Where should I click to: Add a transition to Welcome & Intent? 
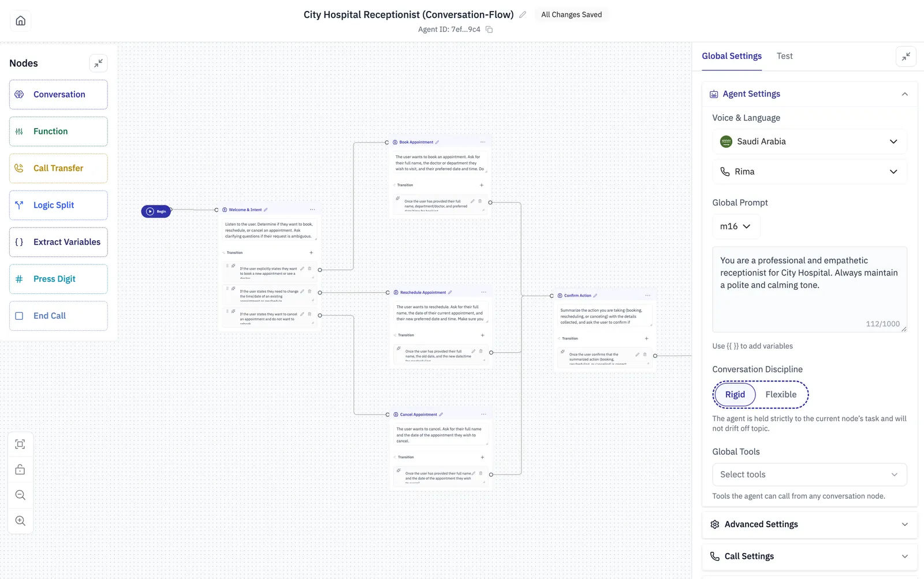[x=311, y=253]
